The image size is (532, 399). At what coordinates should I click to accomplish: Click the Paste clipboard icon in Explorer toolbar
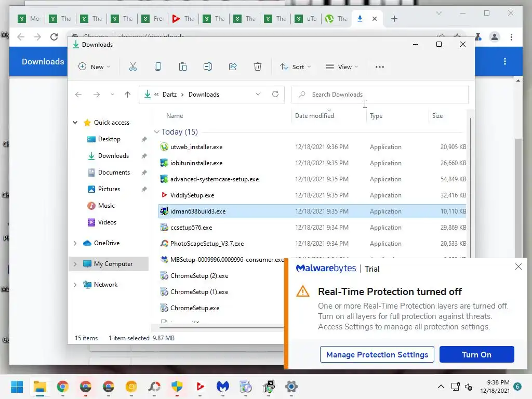(182, 67)
